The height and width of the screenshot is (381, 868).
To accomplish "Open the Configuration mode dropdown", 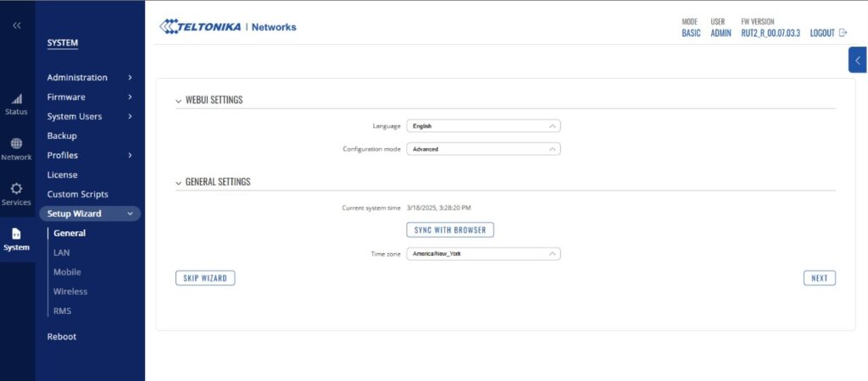I will (483, 149).
